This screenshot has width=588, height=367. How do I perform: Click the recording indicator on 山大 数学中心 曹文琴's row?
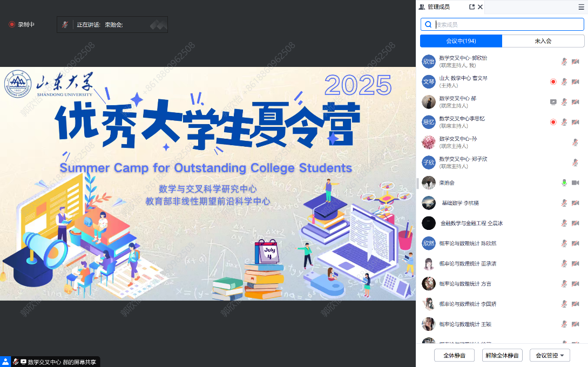pos(553,81)
